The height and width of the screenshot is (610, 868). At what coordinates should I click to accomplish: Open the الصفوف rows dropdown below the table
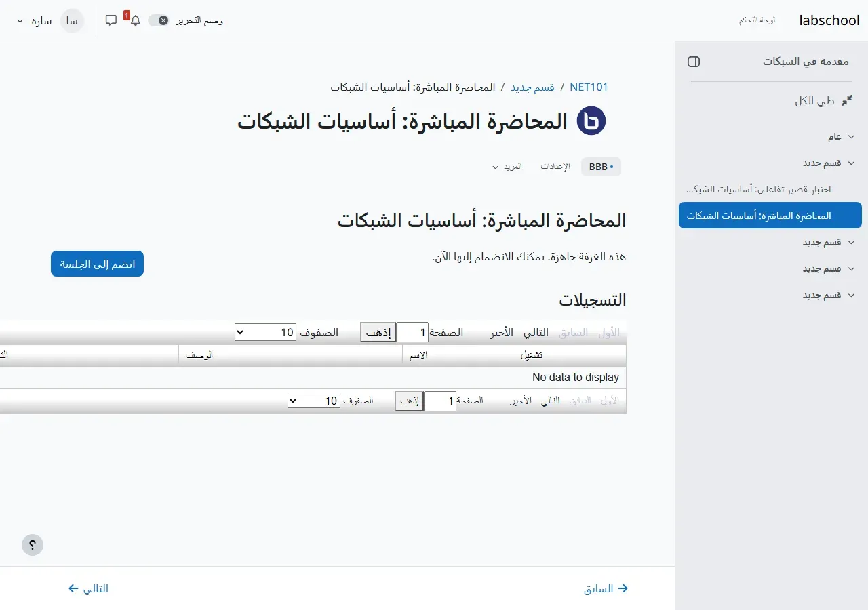click(314, 401)
